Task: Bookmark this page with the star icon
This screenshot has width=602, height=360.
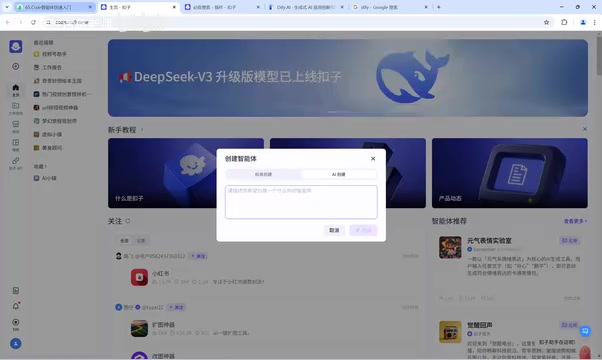Action: pos(546,22)
